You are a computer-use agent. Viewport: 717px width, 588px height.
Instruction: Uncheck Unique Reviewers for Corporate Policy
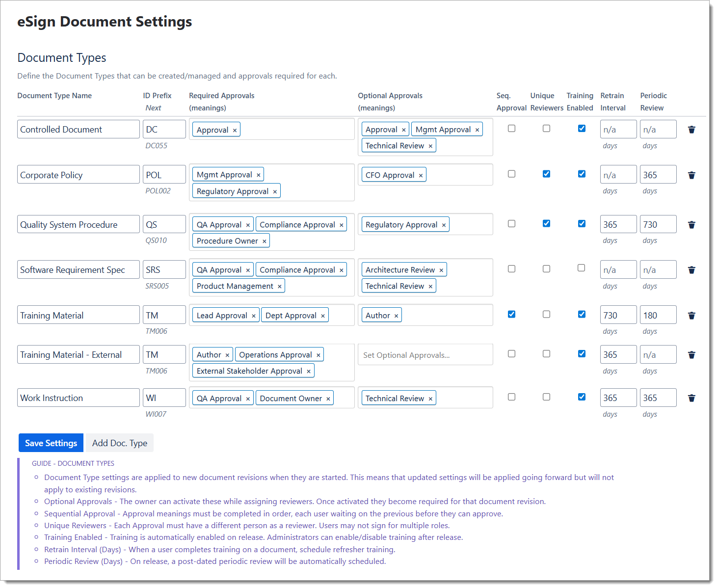coord(546,174)
